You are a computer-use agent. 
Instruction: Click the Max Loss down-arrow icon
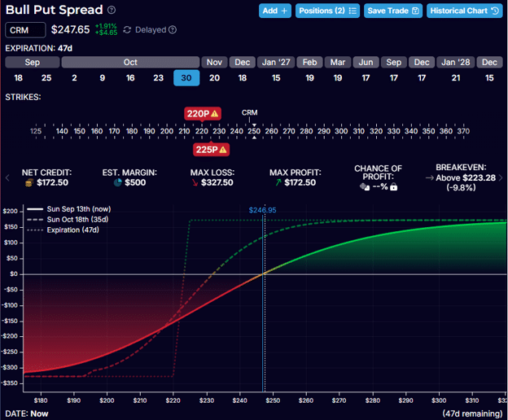click(195, 182)
